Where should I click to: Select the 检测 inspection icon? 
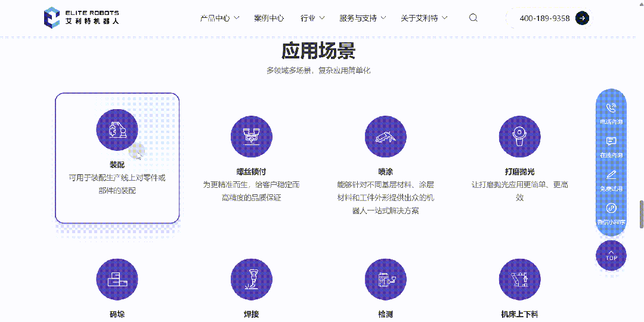pos(386,279)
